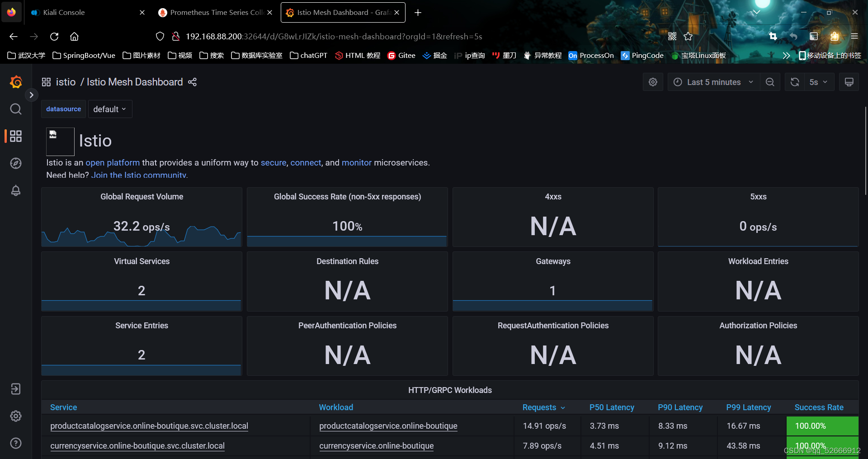868x459 pixels.
Task: Open the 5s refresh interval dropdown
Action: click(x=819, y=82)
